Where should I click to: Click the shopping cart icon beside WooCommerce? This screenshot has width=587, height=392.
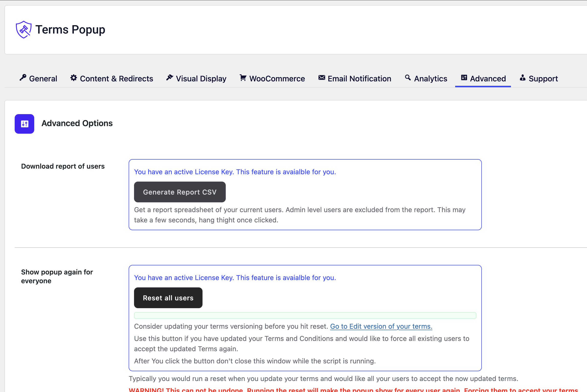[x=243, y=78]
